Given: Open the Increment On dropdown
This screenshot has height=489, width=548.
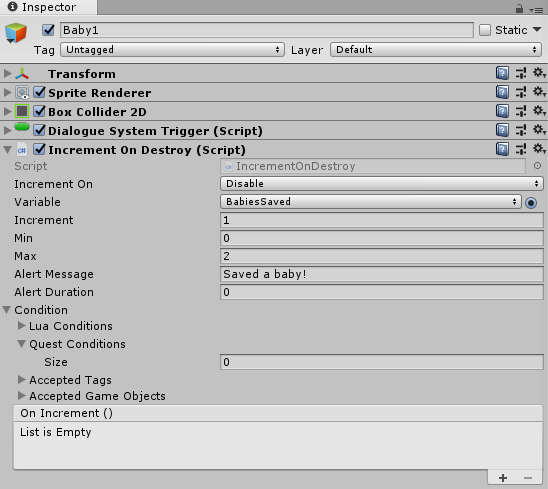Looking at the screenshot, I should tap(382, 184).
